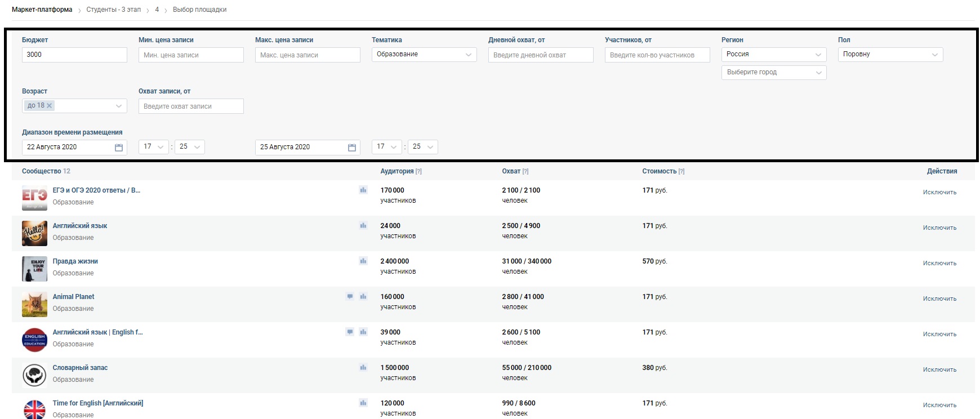Open calendar icon of 25 Августа 2020 date
Screen dimensions: 980x419
click(x=352, y=147)
